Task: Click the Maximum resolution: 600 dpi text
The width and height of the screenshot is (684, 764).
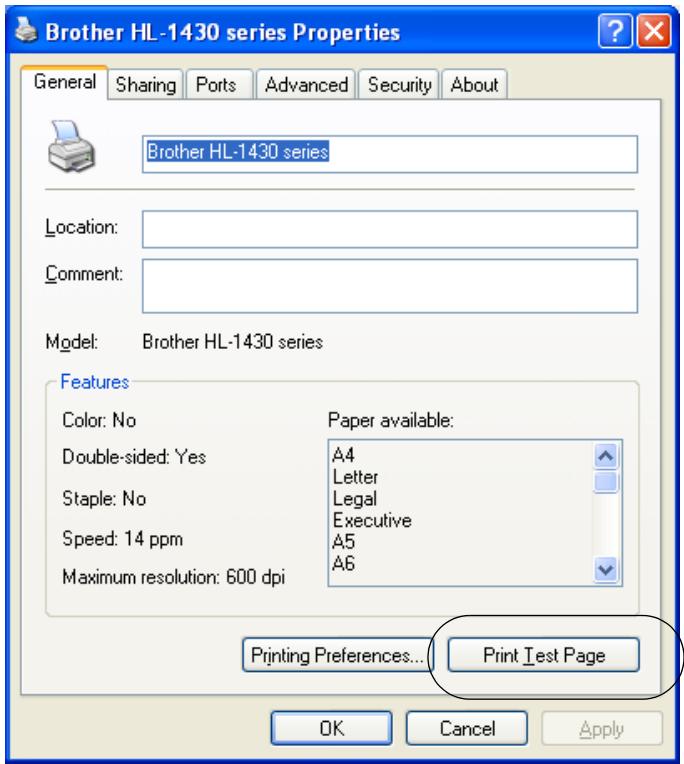Action: click(x=173, y=577)
